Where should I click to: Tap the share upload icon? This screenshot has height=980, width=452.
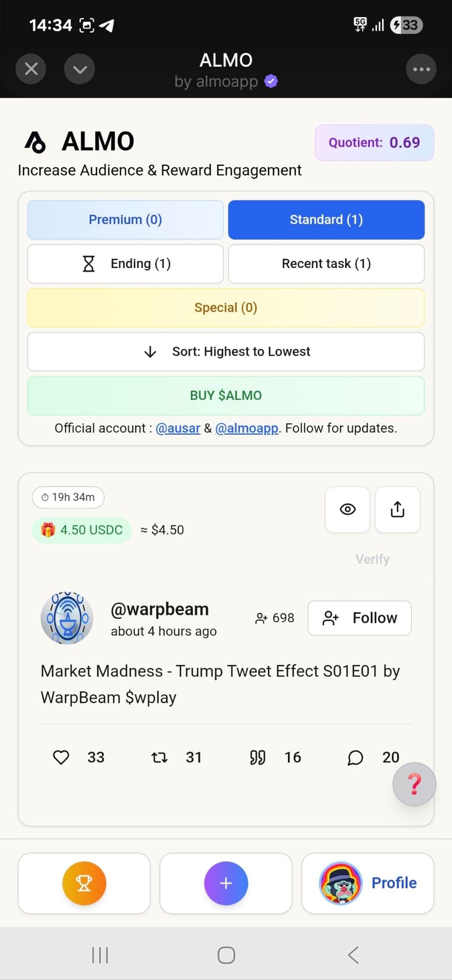(397, 510)
